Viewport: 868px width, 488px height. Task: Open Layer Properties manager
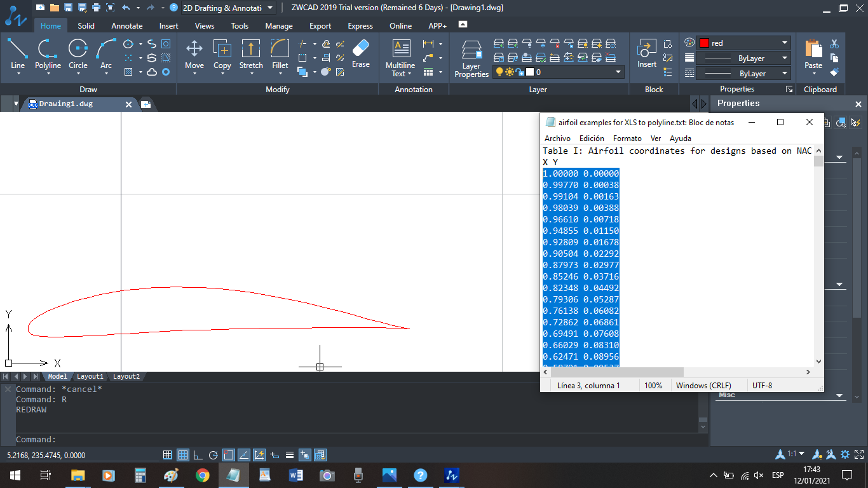[x=471, y=58]
